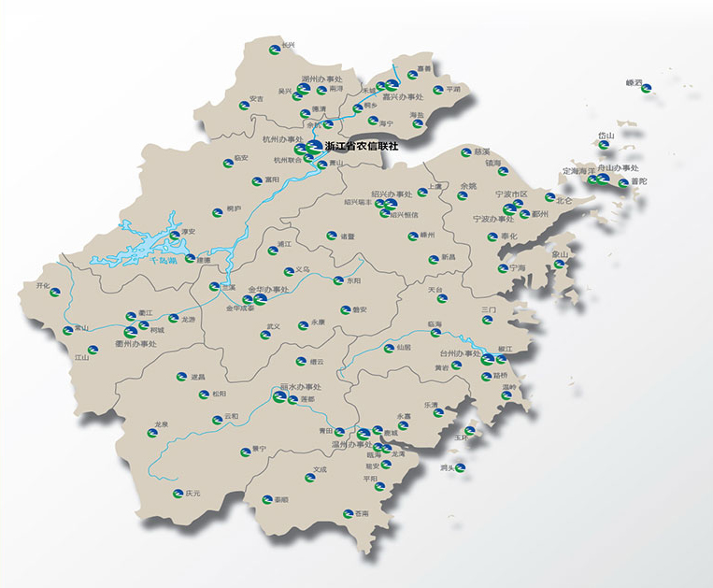Open the 龙泉 branch icon
This screenshot has height=588, width=713.
pyautogui.click(x=152, y=433)
